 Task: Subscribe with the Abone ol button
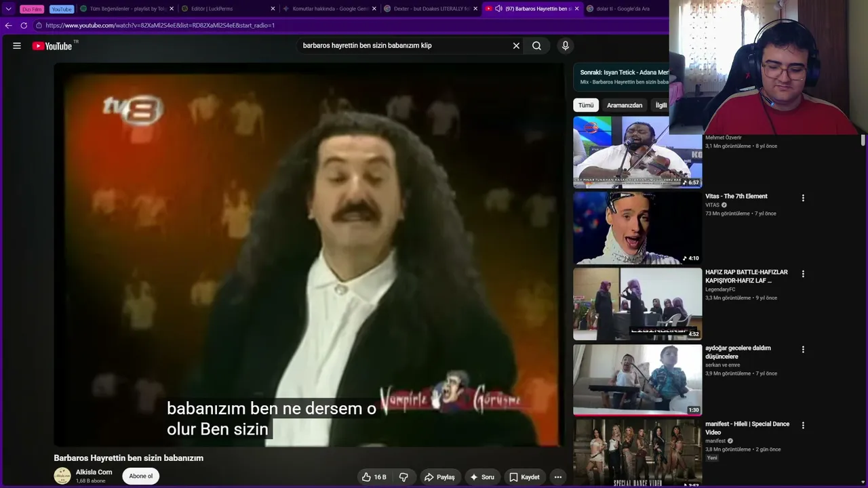(x=141, y=476)
